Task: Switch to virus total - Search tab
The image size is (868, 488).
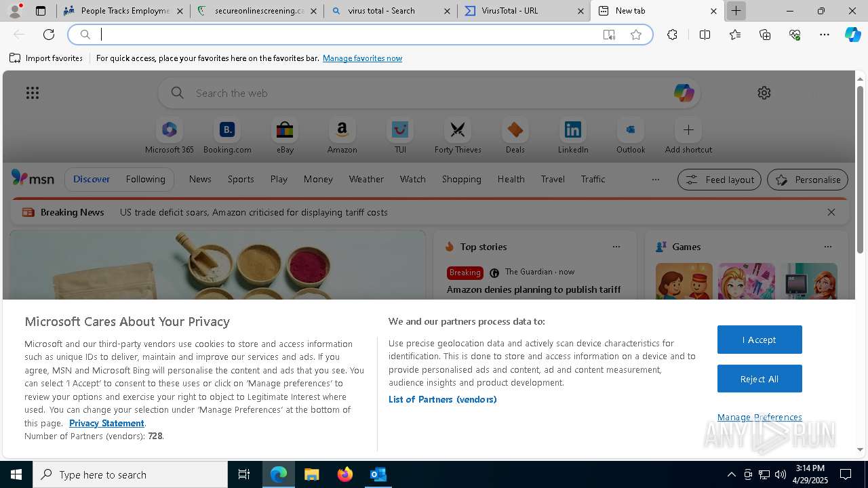Action: 391,11
